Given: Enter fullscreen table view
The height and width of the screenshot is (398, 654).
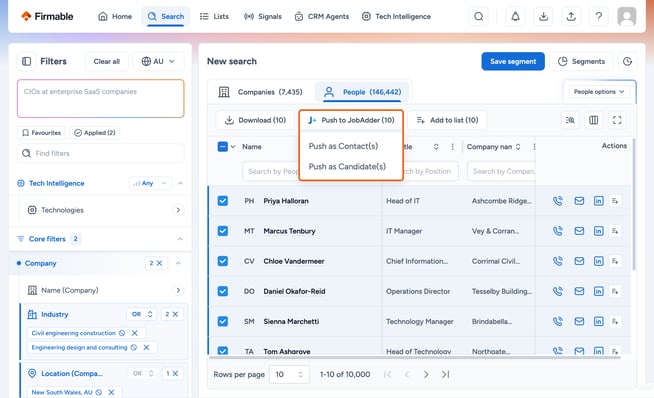Looking at the screenshot, I should 617,120.
